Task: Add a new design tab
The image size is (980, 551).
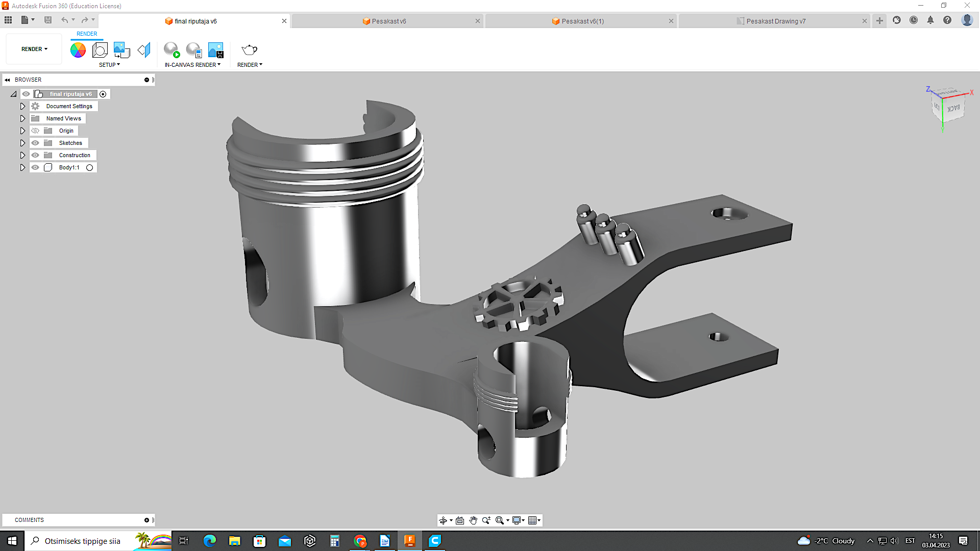Action: [879, 20]
